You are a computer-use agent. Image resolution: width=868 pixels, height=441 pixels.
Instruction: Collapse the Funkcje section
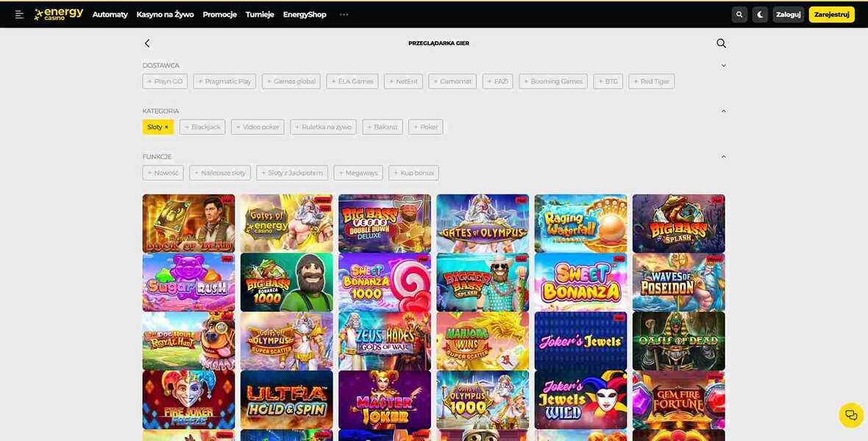(x=723, y=157)
